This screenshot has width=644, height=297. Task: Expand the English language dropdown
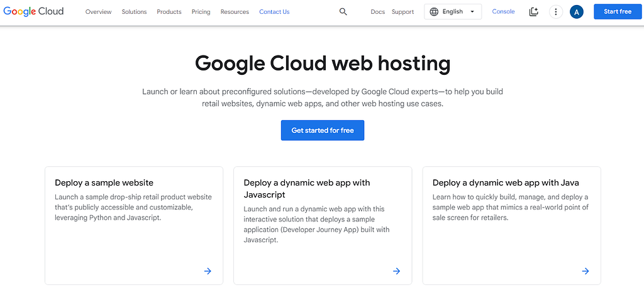tap(453, 11)
